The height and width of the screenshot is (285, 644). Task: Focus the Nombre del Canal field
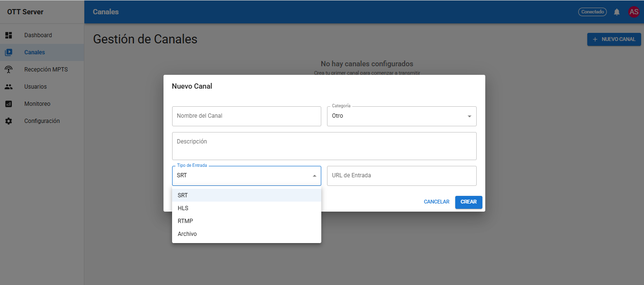(x=246, y=116)
